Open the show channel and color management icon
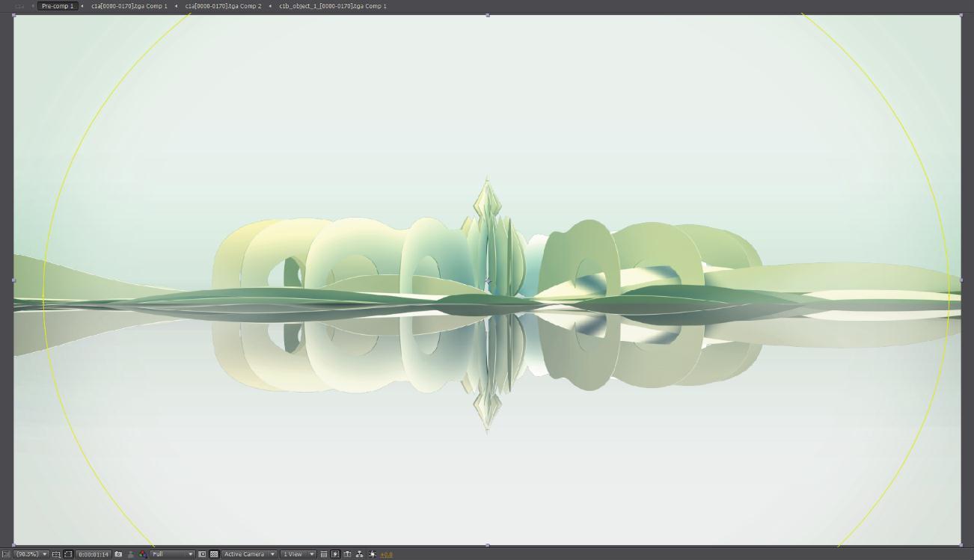 click(x=142, y=554)
